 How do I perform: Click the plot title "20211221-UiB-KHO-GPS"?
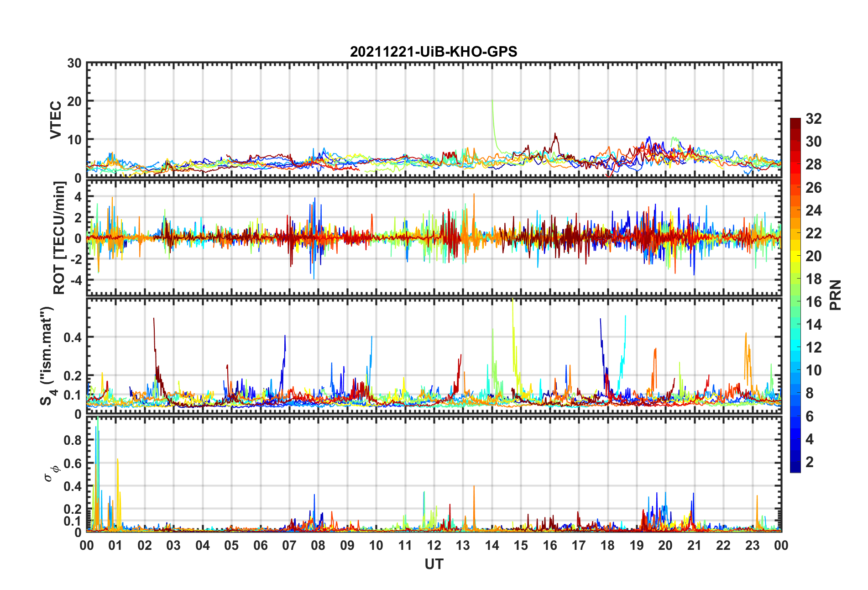pyautogui.click(x=434, y=52)
